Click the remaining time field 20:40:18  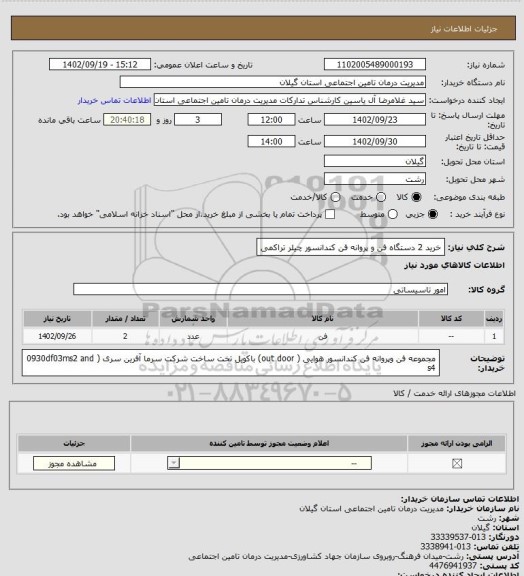pyautogui.click(x=127, y=120)
